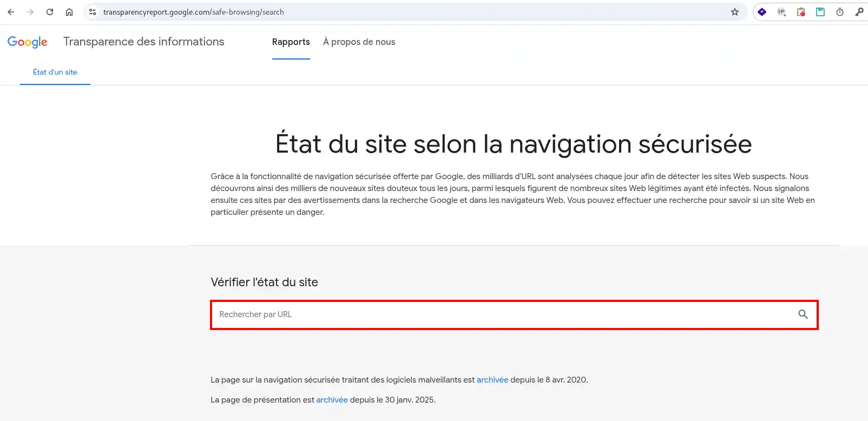This screenshot has height=421, width=868.
Task: Click the magnifier search icon in URL field
Action: [x=803, y=314]
